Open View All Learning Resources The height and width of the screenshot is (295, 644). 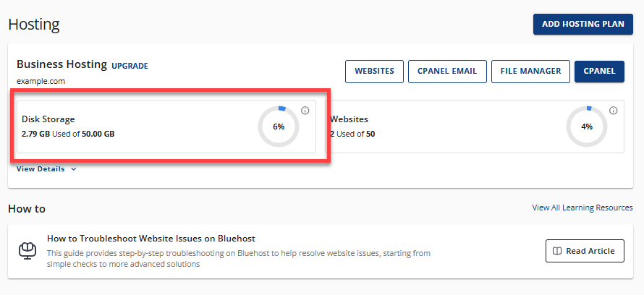coord(582,208)
